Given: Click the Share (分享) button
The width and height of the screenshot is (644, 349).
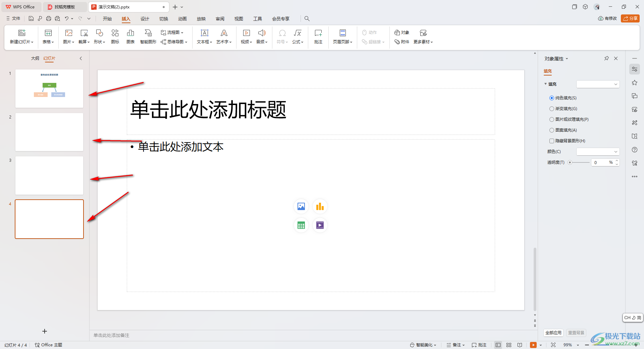Looking at the screenshot, I should pos(630,18).
